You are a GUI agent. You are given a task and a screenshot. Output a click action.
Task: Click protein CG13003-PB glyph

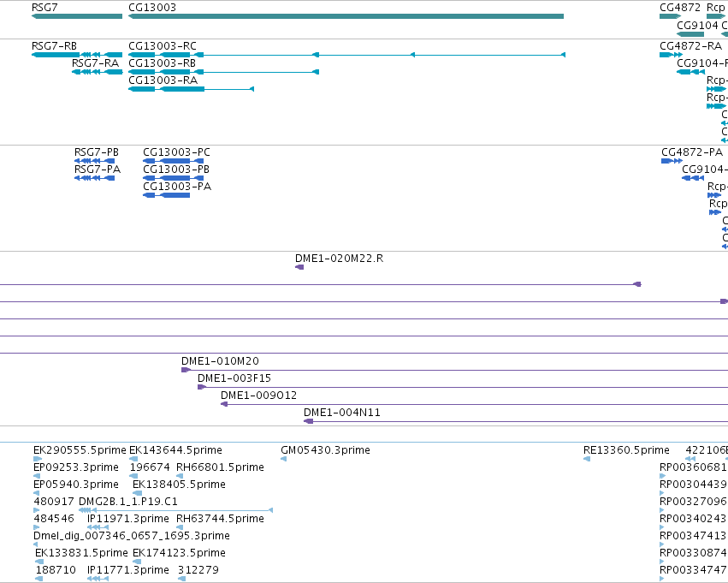173,178
